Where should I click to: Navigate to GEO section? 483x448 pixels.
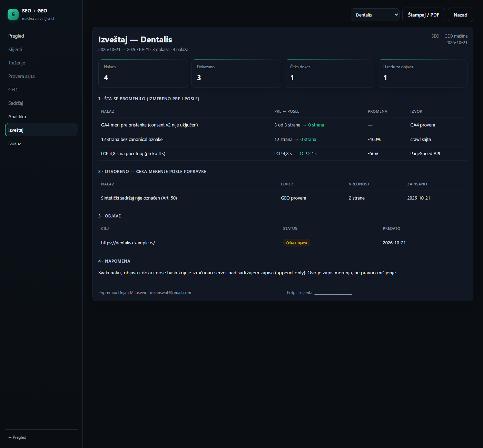pos(41,90)
